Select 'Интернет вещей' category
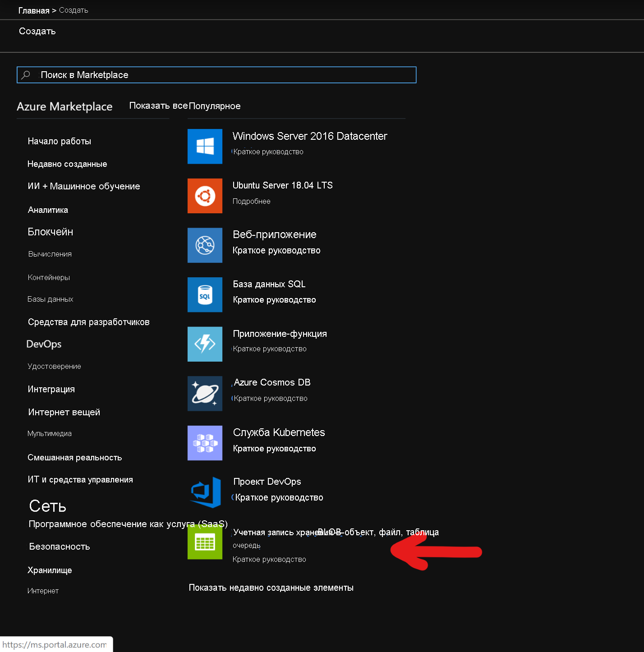Viewport: 644px width, 652px height. click(x=64, y=412)
